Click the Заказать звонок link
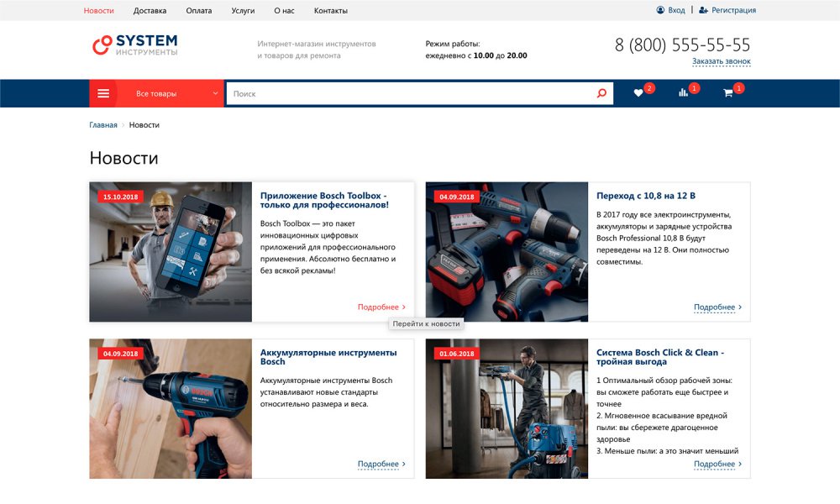Image resolution: width=840 pixels, height=504 pixels. (x=721, y=61)
